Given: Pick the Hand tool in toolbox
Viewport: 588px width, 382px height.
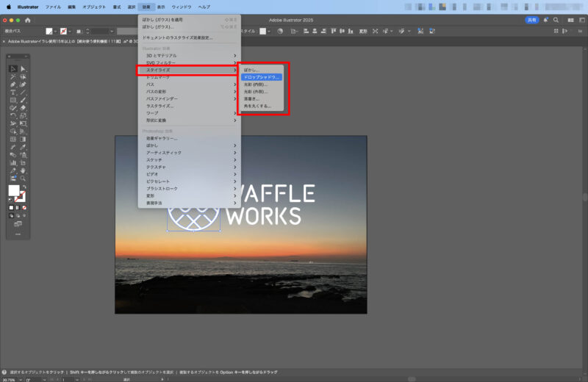Looking at the screenshot, I should tap(23, 170).
